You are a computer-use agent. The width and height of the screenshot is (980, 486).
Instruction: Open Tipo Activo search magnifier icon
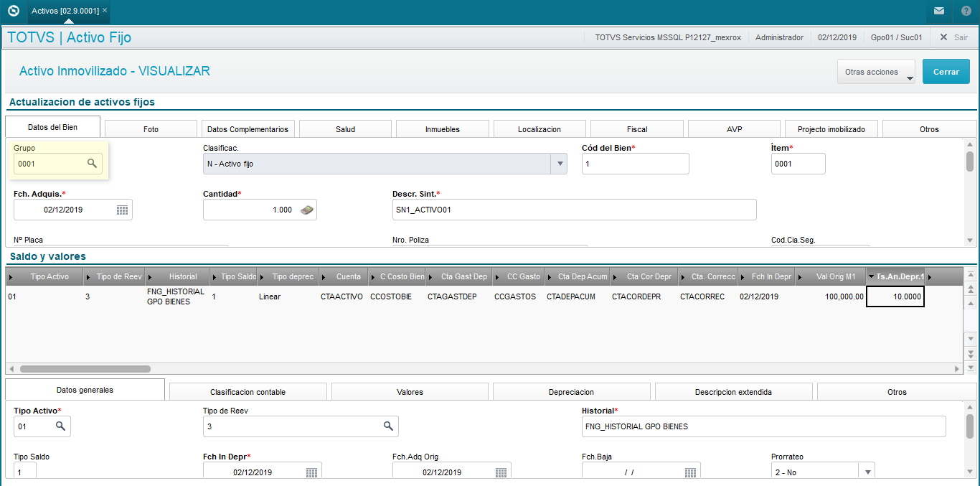click(x=61, y=426)
